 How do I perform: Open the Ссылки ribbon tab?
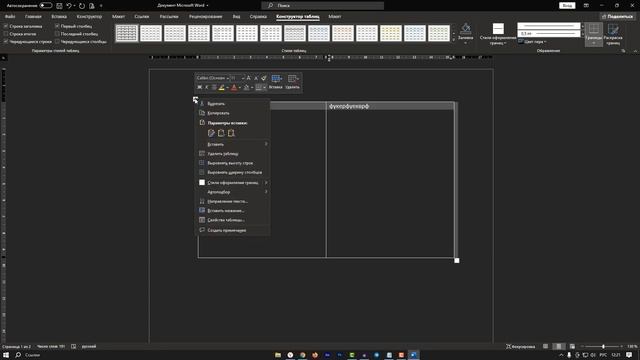(142, 17)
